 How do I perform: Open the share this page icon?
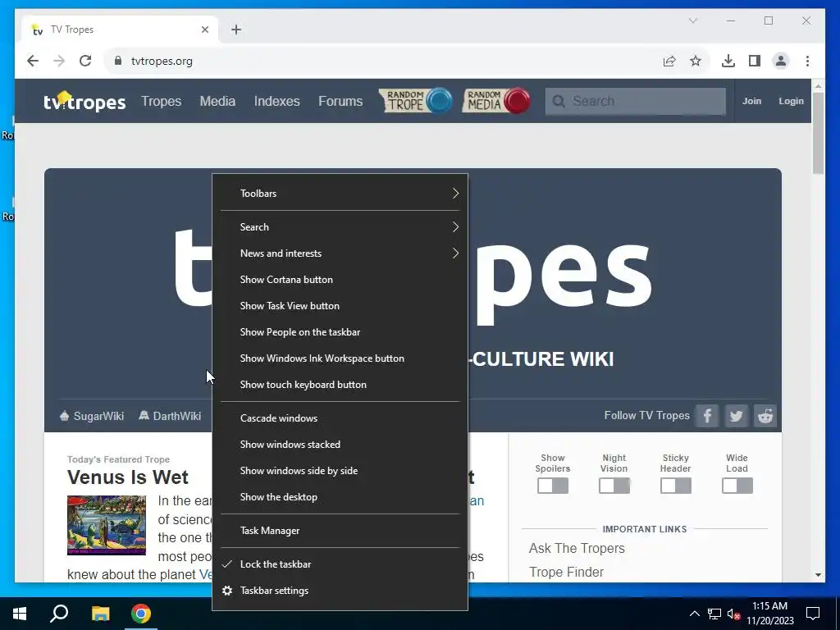[x=669, y=61]
